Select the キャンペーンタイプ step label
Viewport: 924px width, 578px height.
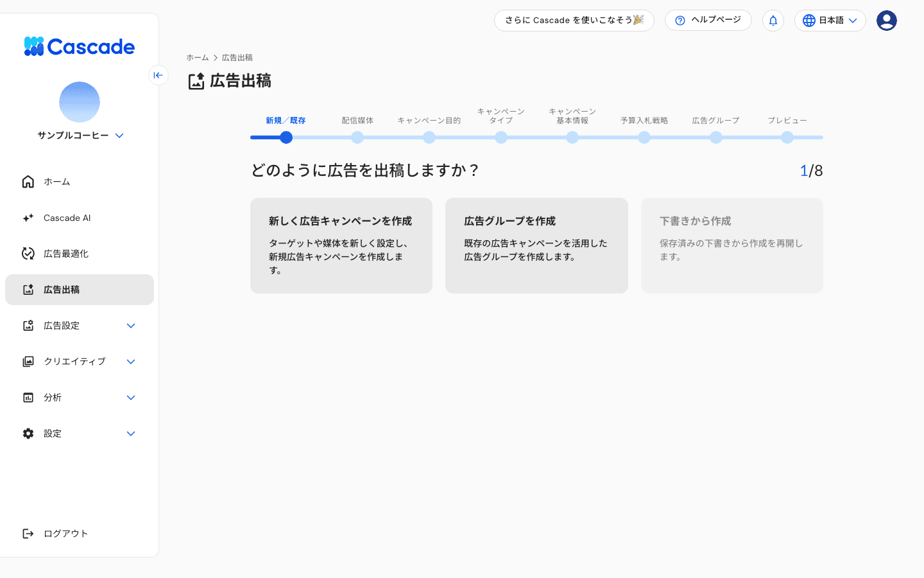click(501, 116)
